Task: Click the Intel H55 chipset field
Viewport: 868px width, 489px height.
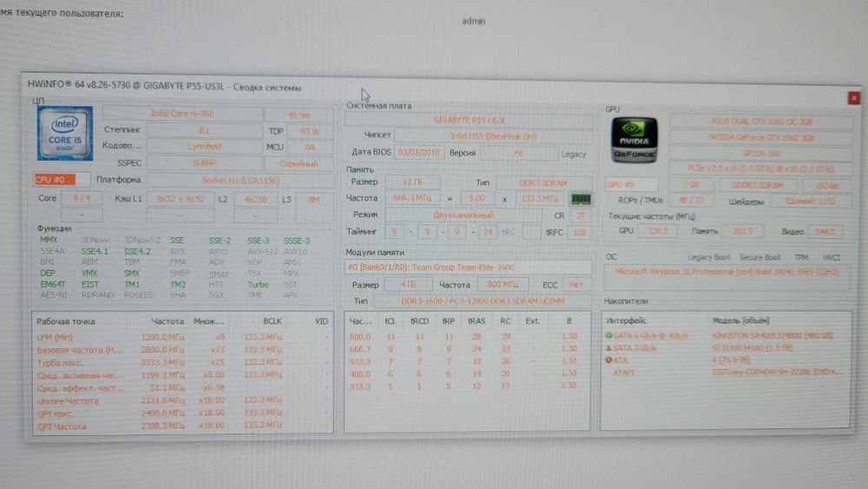Action: (493, 136)
